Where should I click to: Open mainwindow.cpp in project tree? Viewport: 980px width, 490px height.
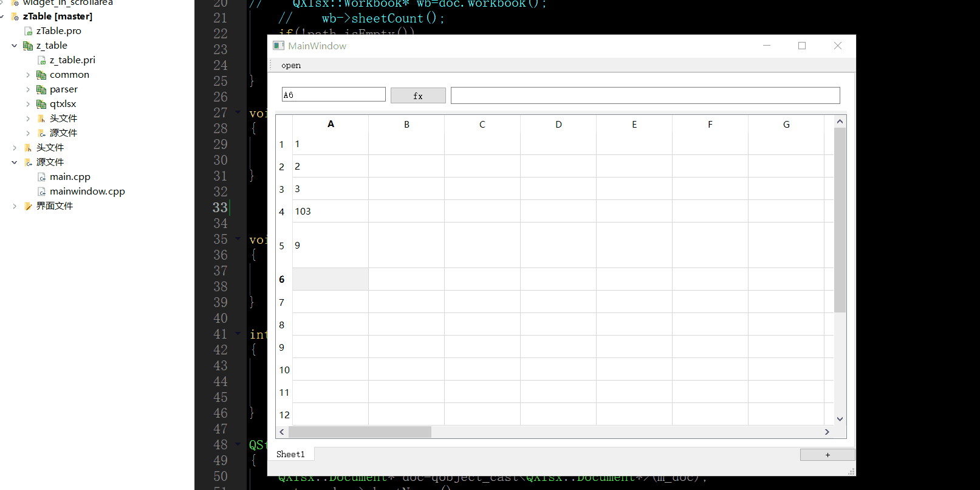(x=87, y=192)
